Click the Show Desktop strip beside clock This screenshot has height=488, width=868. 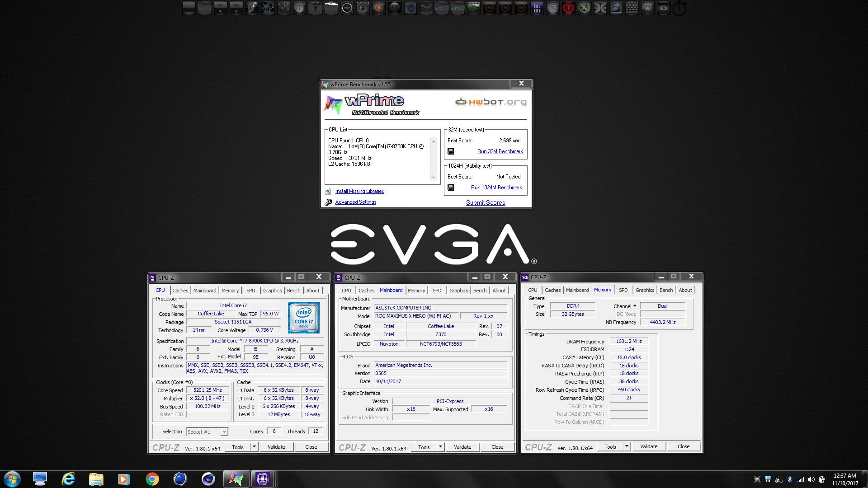coord(864,479)
